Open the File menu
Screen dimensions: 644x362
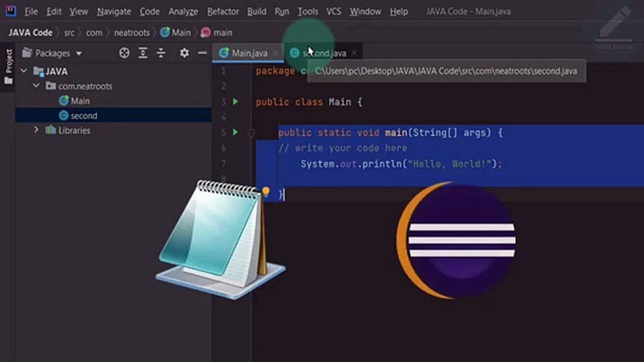click(x=31, y=11)
